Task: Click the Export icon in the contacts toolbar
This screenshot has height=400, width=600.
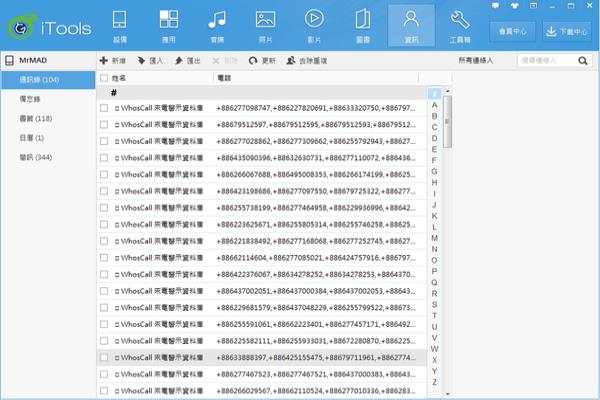Action: click(x=179, y=60)
